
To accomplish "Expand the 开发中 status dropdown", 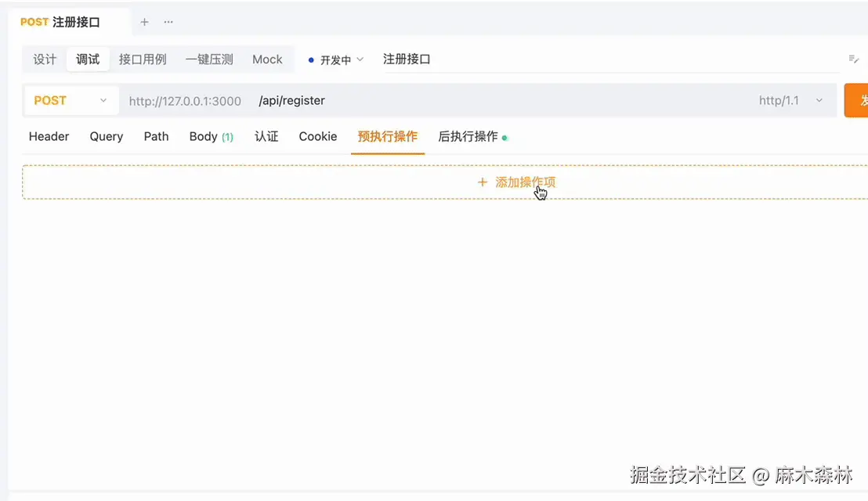I will pyautogui.click(x=336, y=59).
